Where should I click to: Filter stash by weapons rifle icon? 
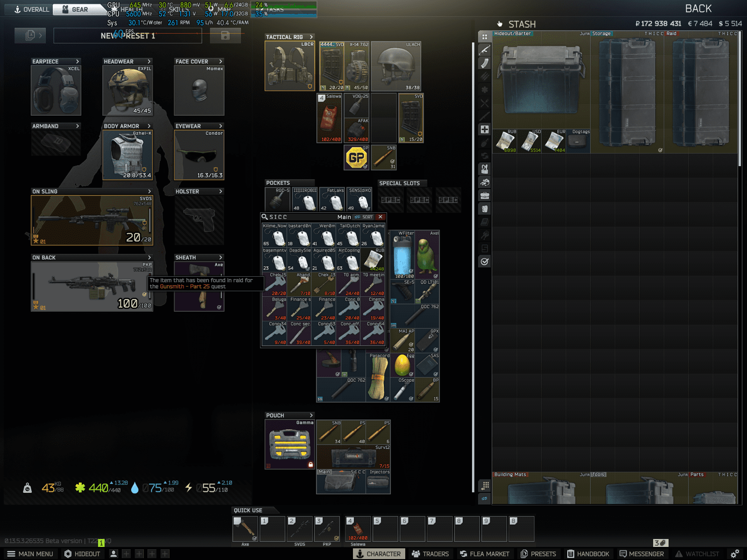point(485,50)
